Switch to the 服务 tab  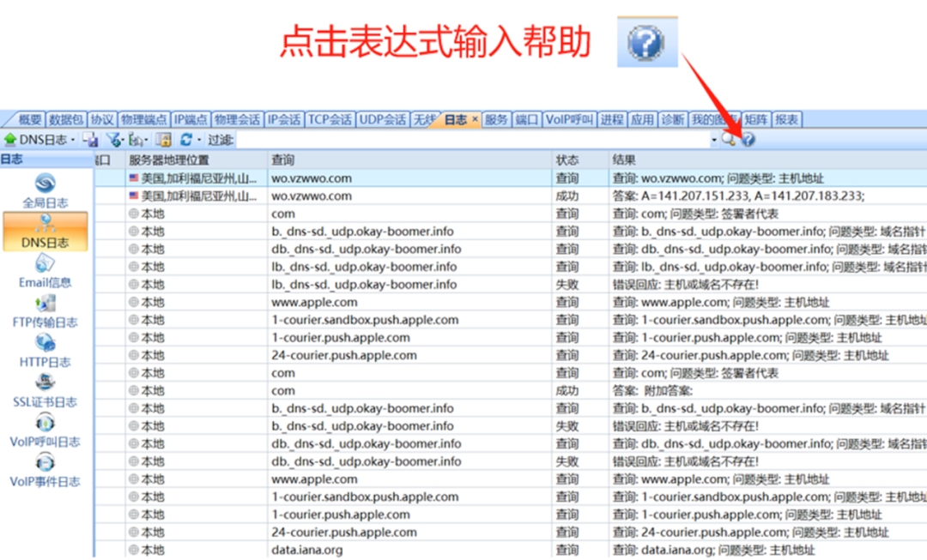[496, 119]
